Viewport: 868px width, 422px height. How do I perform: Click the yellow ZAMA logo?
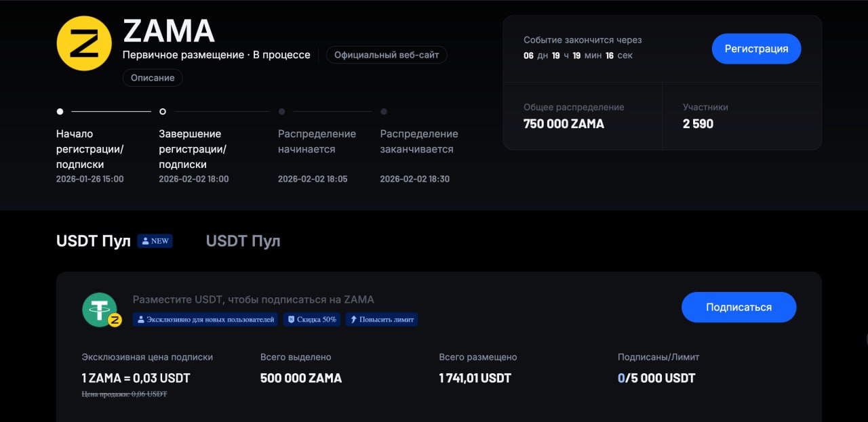pyautogui.click(x=84, y=43)
